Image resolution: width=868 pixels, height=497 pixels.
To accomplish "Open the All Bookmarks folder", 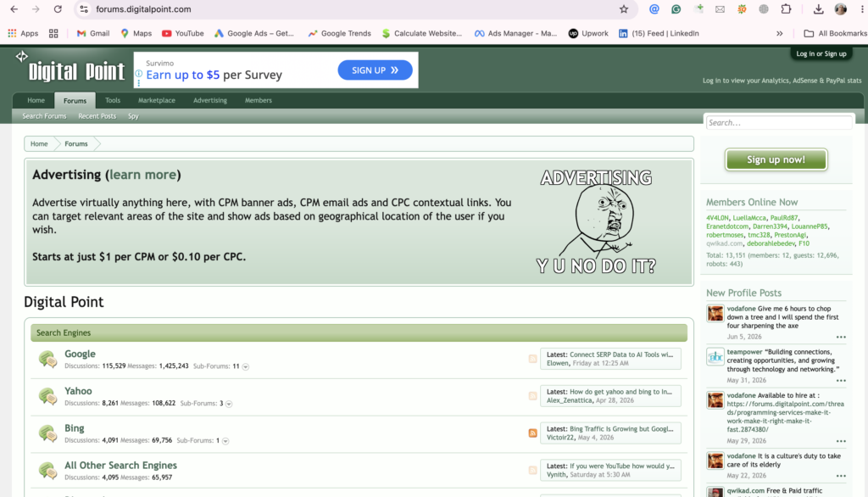I will 835,33.
